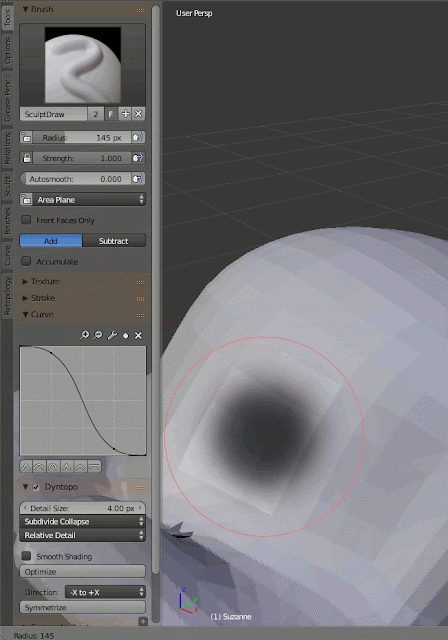Select the Subtract direction button
Viewport: 448px width, 640px height.
[114, 241]
